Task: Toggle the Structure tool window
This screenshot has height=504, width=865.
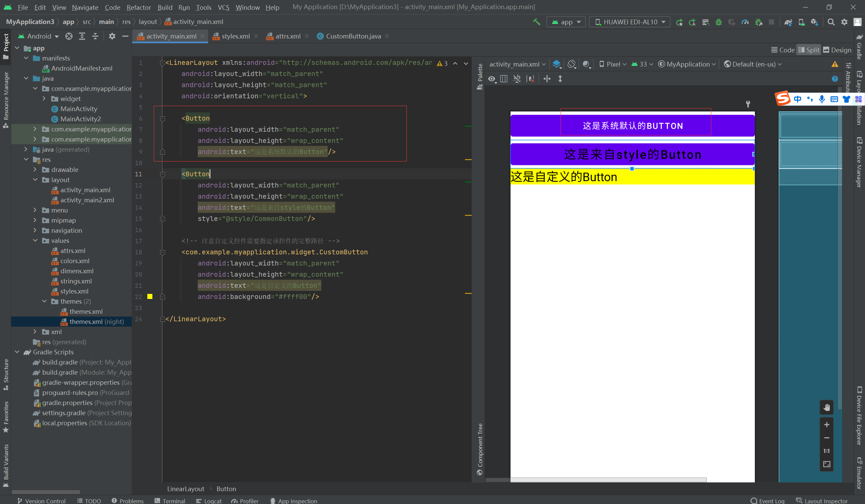Action: click(x=5, y=374)
